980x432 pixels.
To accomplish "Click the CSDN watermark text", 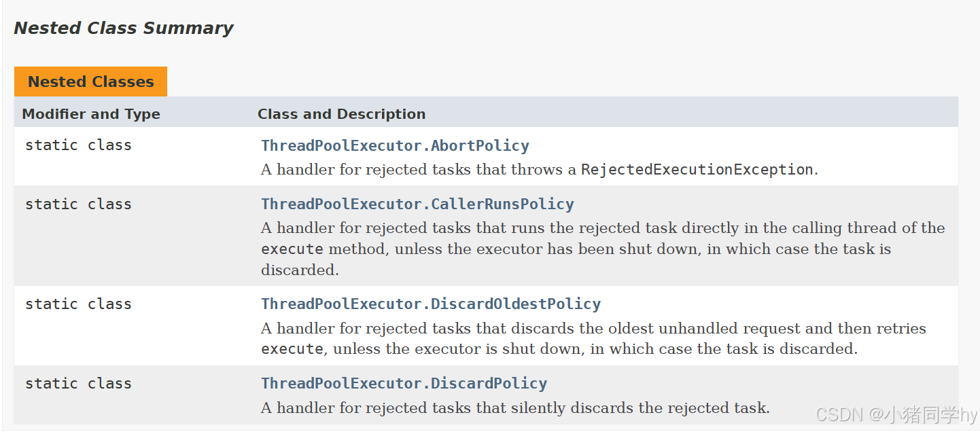I will tap(896, 414).
